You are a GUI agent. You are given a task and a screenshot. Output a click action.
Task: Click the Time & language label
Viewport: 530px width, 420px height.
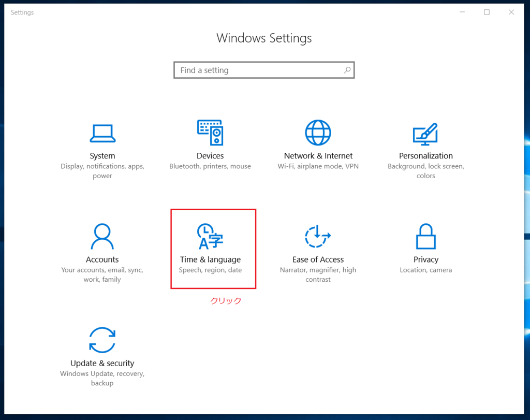pos(210,259)
